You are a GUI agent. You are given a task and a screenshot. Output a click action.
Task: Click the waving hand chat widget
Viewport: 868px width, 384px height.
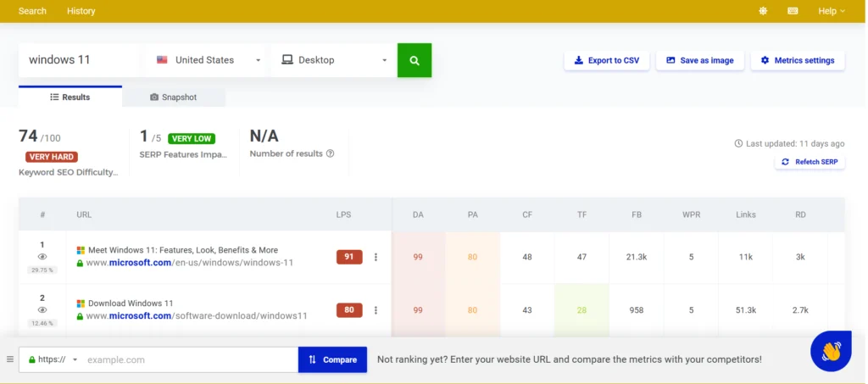click(830, 351)
